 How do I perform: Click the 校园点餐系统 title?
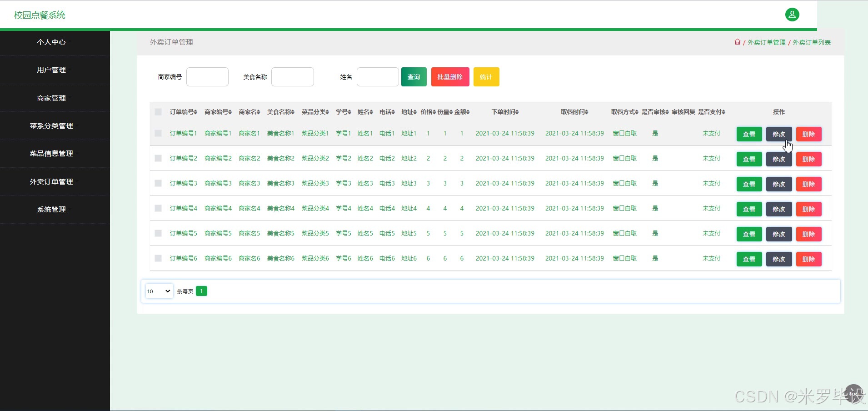pyautogui.click(x=40, y=15)
